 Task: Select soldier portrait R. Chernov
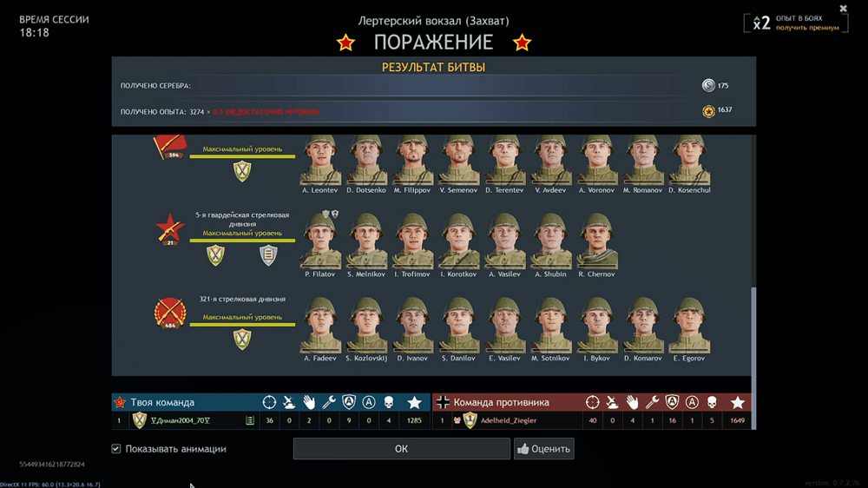click(x=596, y=241)
